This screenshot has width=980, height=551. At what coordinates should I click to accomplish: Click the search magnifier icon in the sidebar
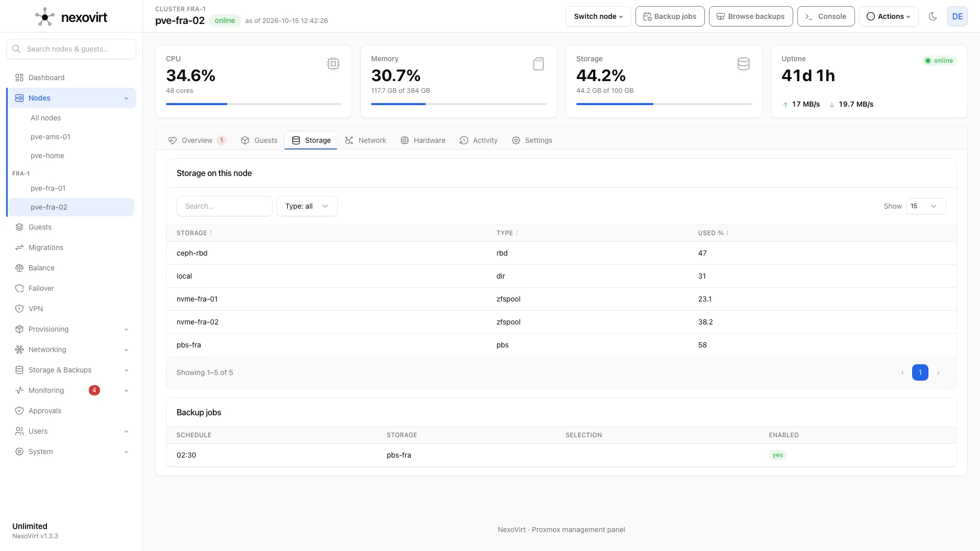coord(16,49)
